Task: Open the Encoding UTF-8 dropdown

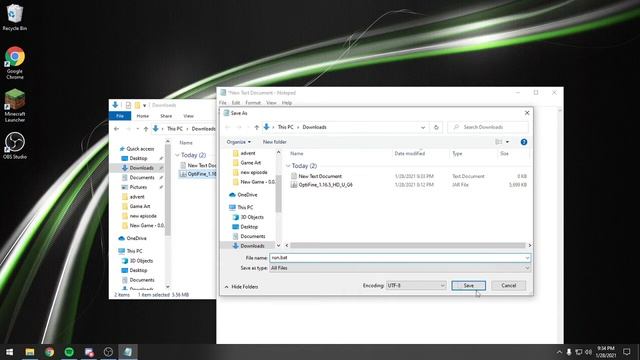Action: pyautogui.click(x=416, y=285)
